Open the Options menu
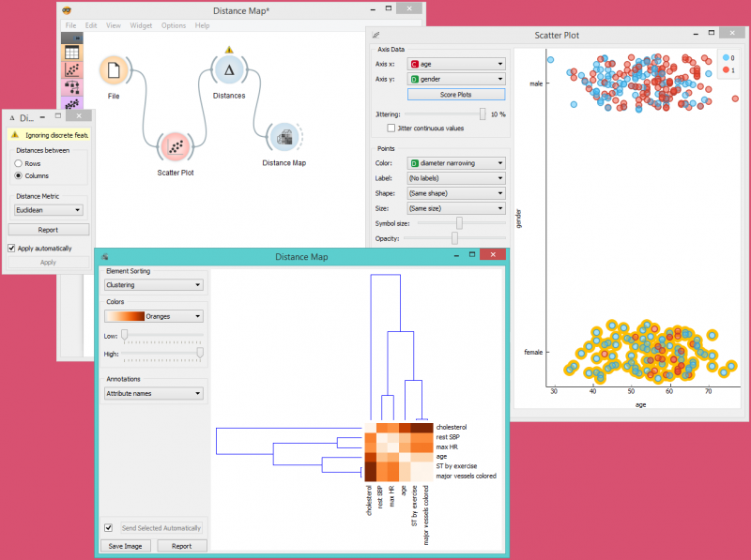751x560 pixels. pyautogui.click(x=174, y=25)
